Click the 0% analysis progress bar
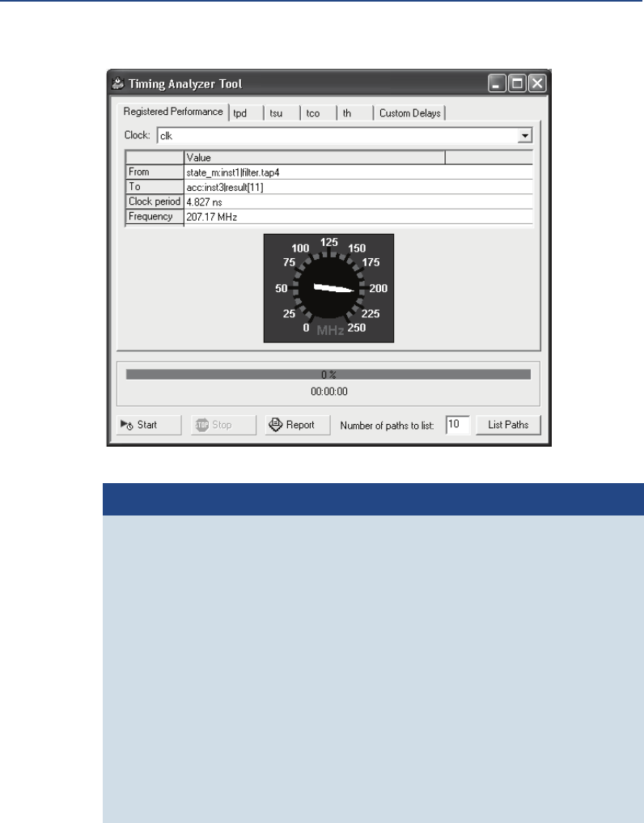This screenshot has width=644, height=823. pos(328,375)
